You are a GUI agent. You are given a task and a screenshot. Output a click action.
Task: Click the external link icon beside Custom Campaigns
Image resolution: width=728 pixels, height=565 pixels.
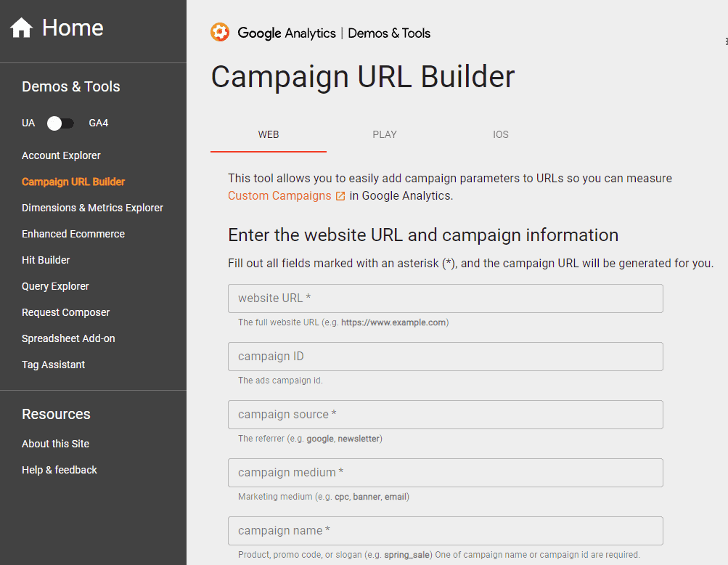click(340, 196)
